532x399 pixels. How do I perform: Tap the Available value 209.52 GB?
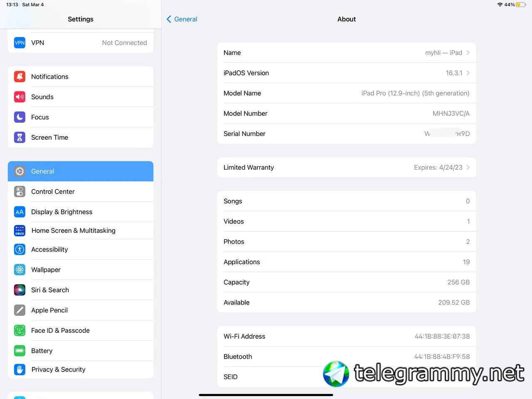point(454,302)
